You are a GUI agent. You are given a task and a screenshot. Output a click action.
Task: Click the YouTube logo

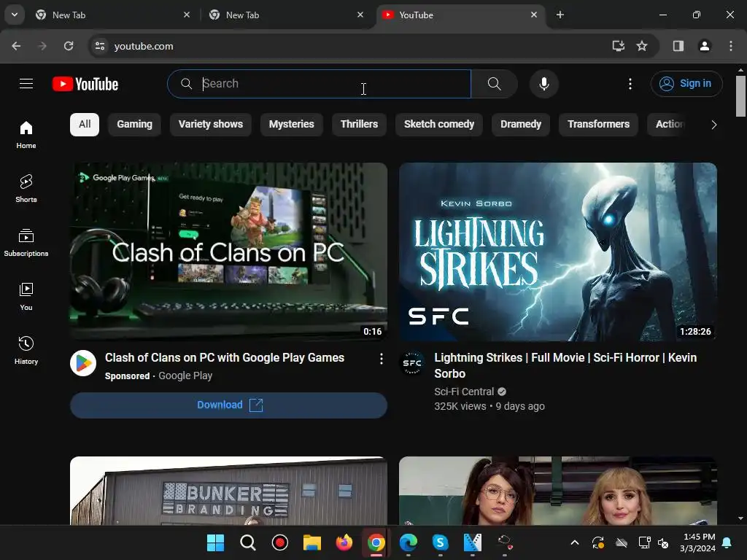[x=85, y=84]
